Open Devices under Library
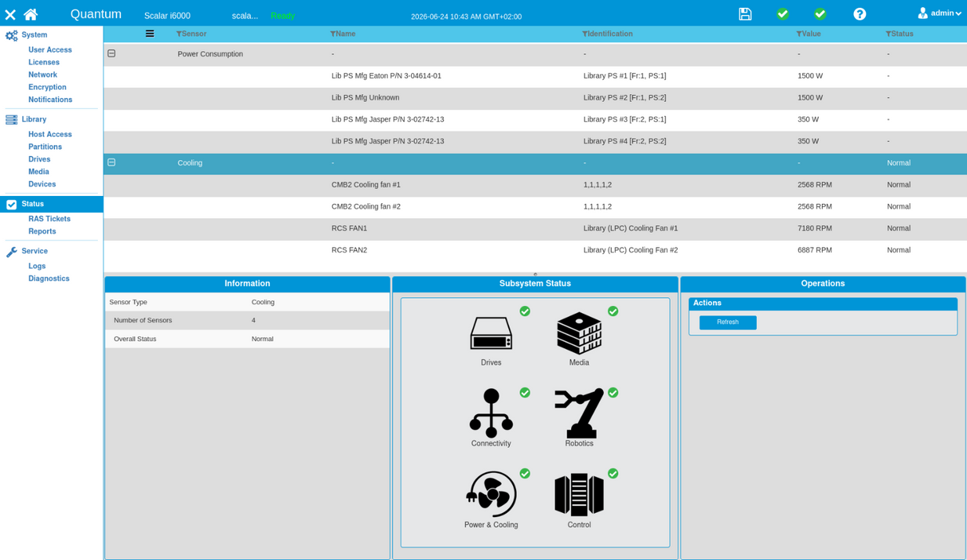Image resolution: width=967 pixels, height=560 pixels. [x=42, y=185]
